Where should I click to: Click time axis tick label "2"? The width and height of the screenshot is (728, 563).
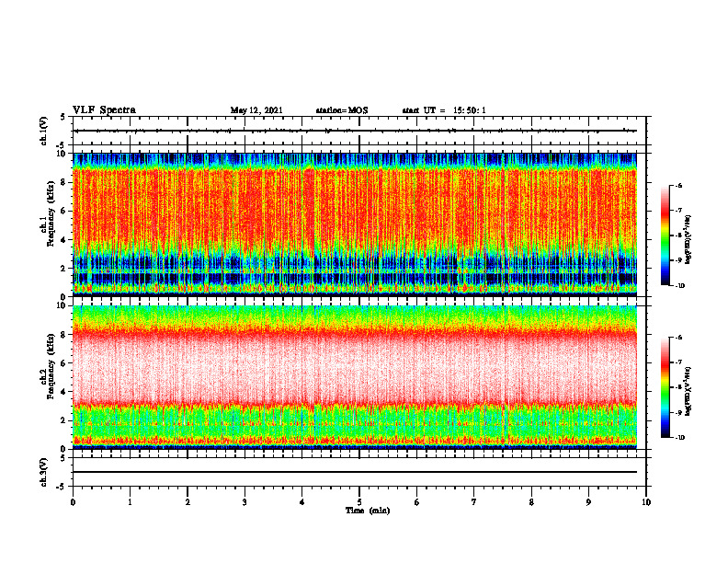[x=188, y=502]
